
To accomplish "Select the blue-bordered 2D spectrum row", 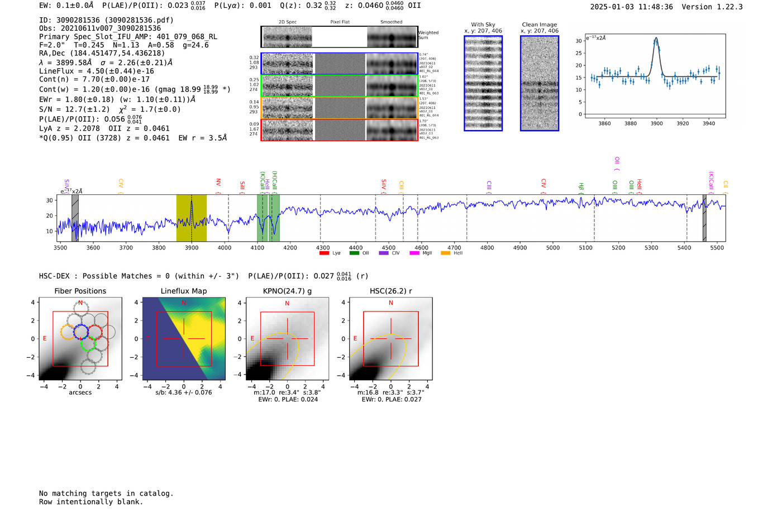I will pyautogui.click(x=340, y=64).
